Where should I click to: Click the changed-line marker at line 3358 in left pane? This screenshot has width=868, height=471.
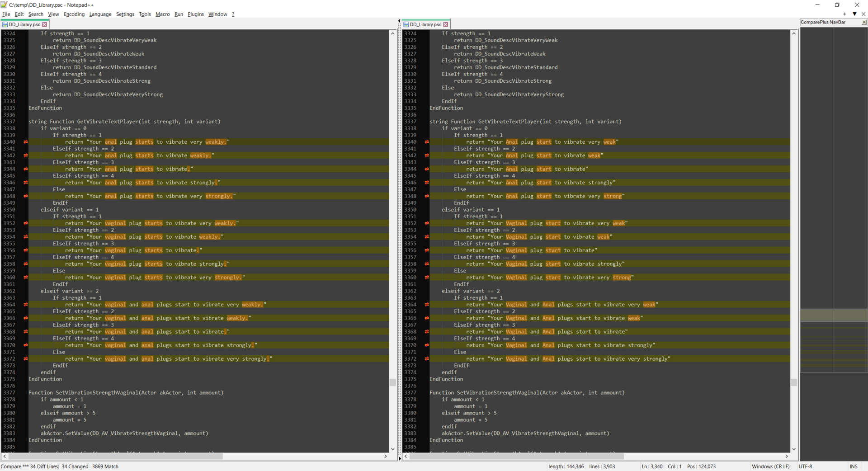[x=26, y=264]
